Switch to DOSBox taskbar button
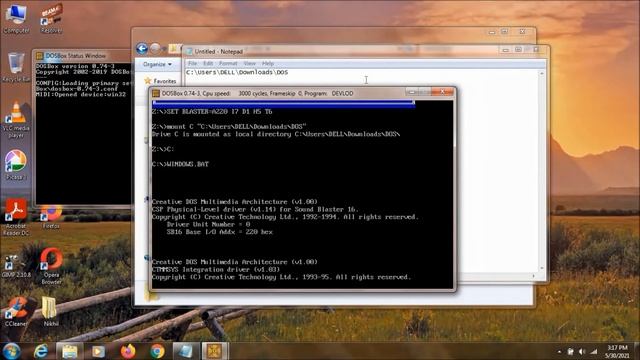Image resolution: width=640 pixels, height=360 pixels. pos(215,351)
